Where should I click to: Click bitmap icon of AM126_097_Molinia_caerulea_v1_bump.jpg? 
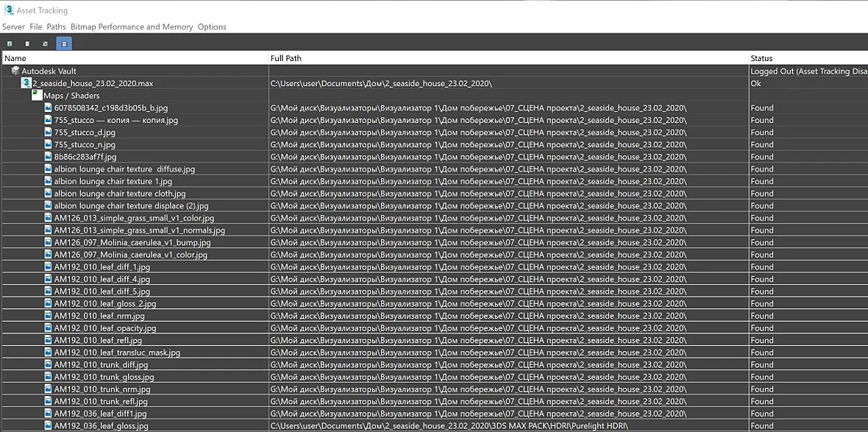click(x=49, y=241)
